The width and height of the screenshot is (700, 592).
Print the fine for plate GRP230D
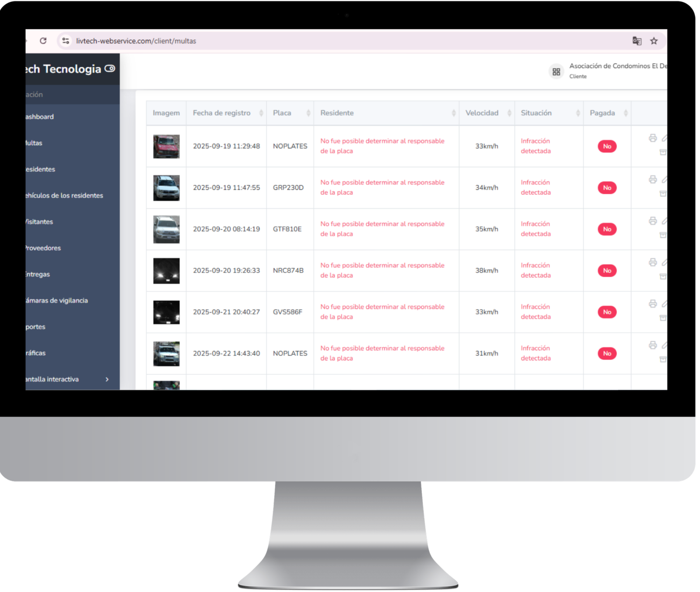[652, 180]
